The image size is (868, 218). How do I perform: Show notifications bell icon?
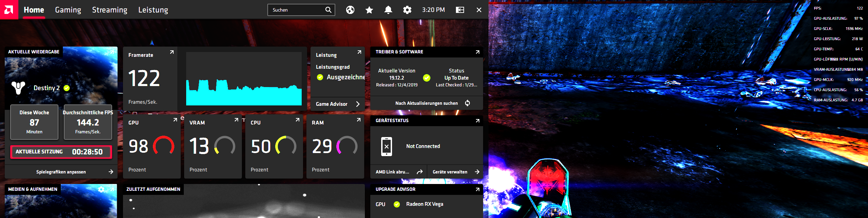tap(388, 10)
